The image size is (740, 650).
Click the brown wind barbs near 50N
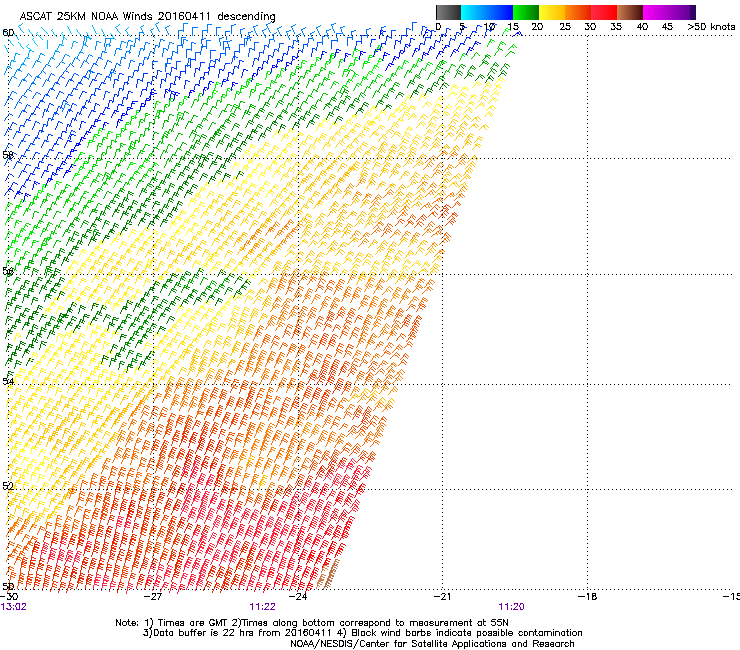[x=328, y=575]
